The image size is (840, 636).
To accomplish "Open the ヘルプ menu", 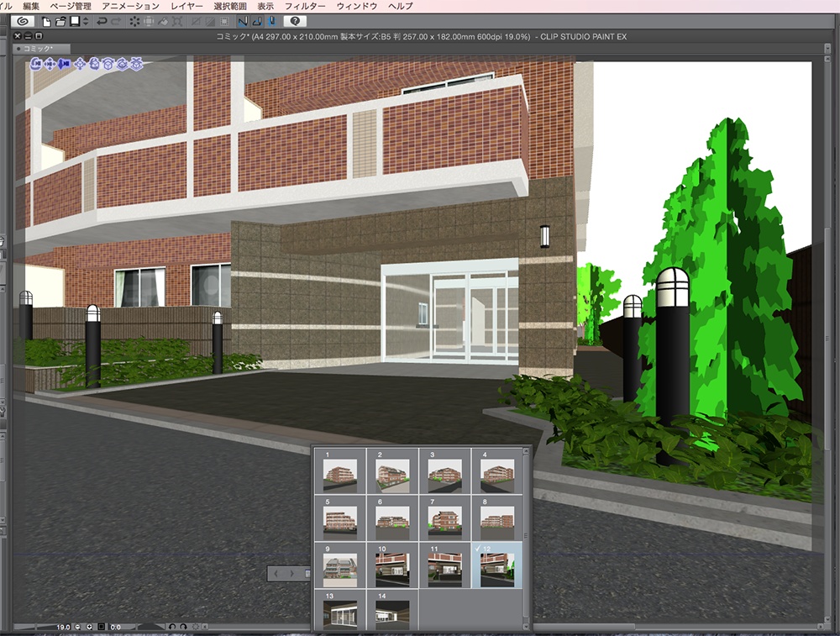I will pyautogui.click(x=401, y=6).
